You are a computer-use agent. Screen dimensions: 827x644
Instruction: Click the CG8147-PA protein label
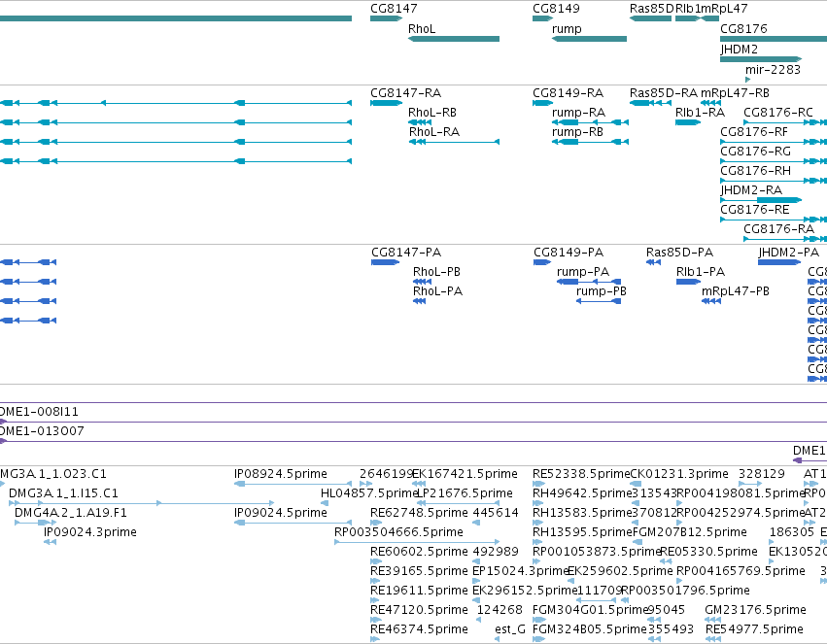(x=406, y=253)
